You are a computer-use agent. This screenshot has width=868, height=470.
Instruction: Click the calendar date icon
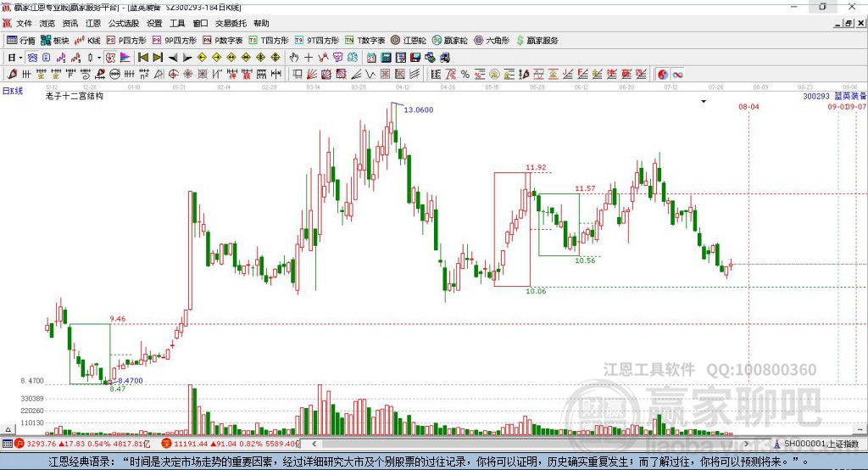pos(371,58)
